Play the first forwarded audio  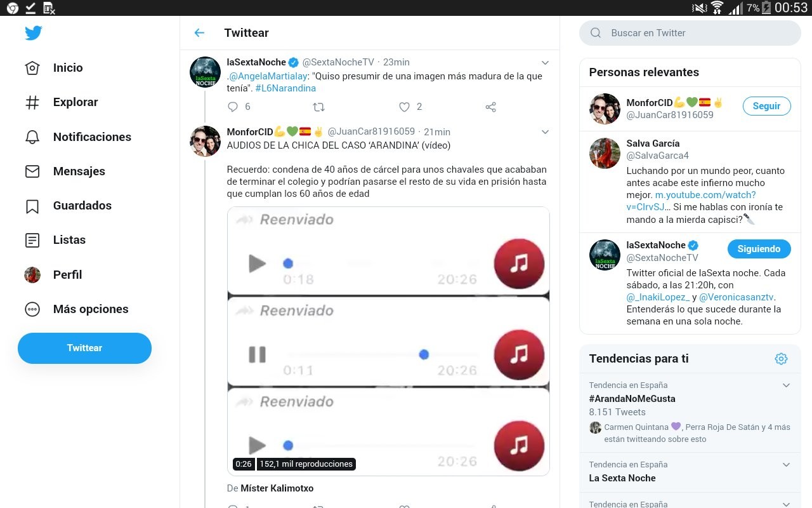(x=257, y=263)
